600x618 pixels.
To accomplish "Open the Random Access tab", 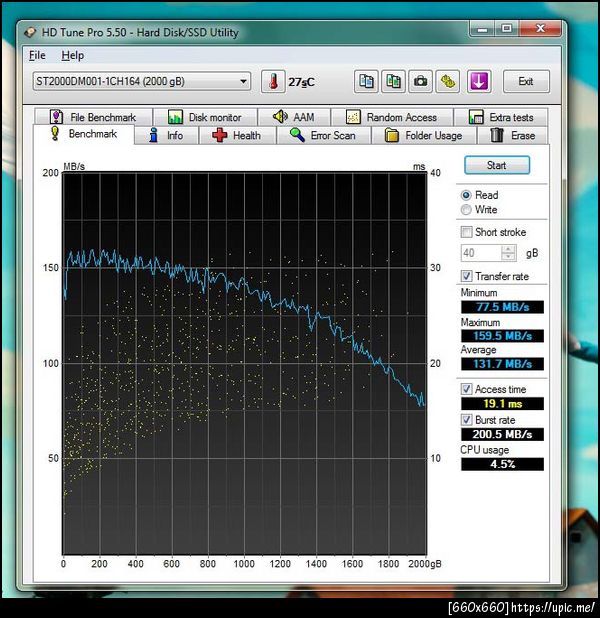I will (x=392, y=117).
